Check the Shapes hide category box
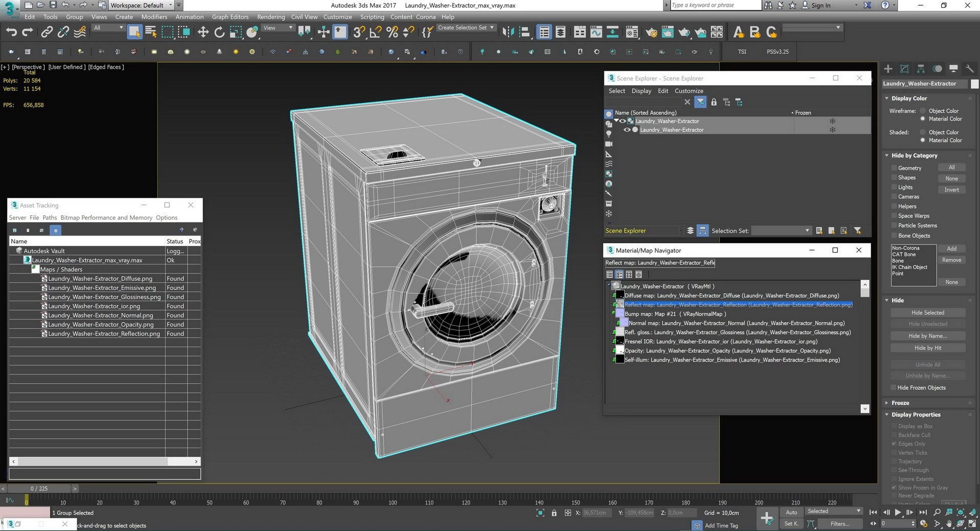The image size is (980, 531). (894, 178)
